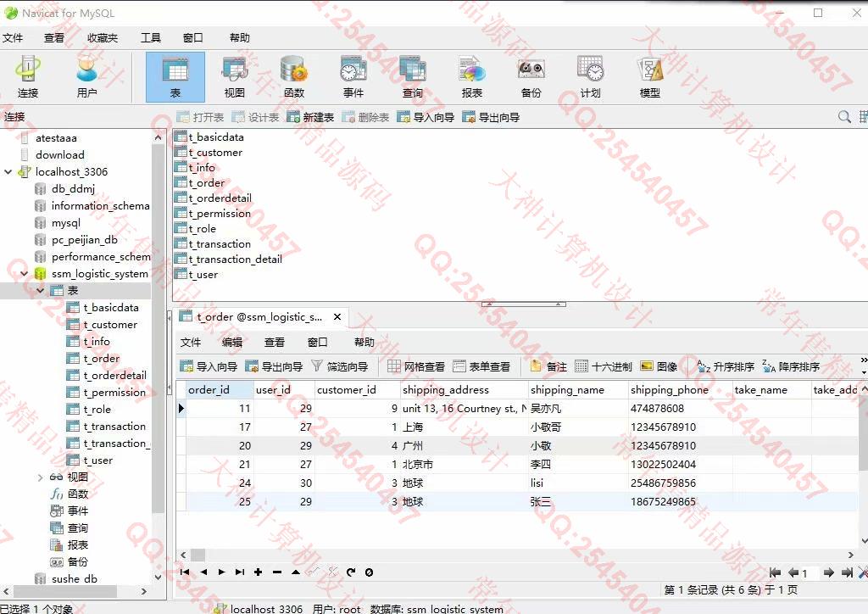Select t_permission in table list
The width and height of the screenshot is (868, 614).
[220, 213]
